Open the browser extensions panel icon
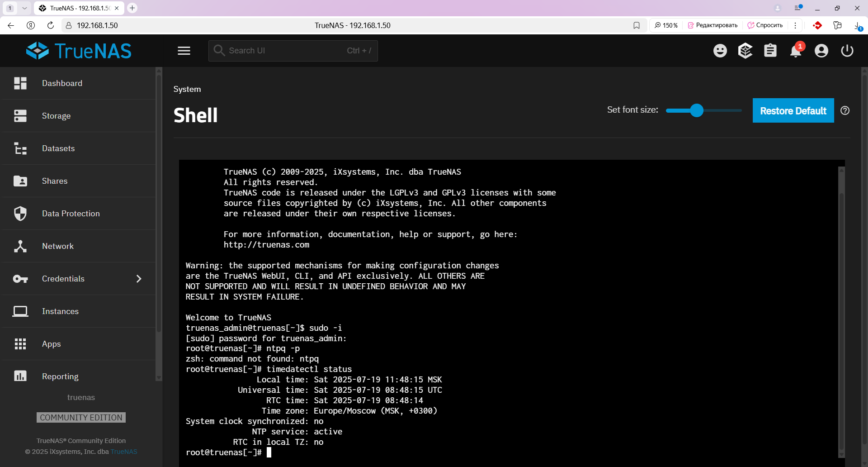This screenshot has height=467, width=868. pos(837,25)
